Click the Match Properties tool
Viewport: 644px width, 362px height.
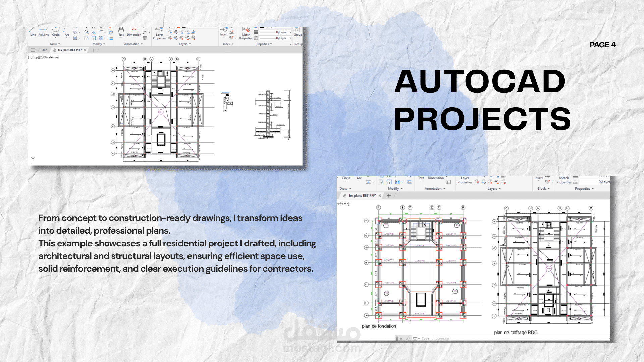(246, 33)
